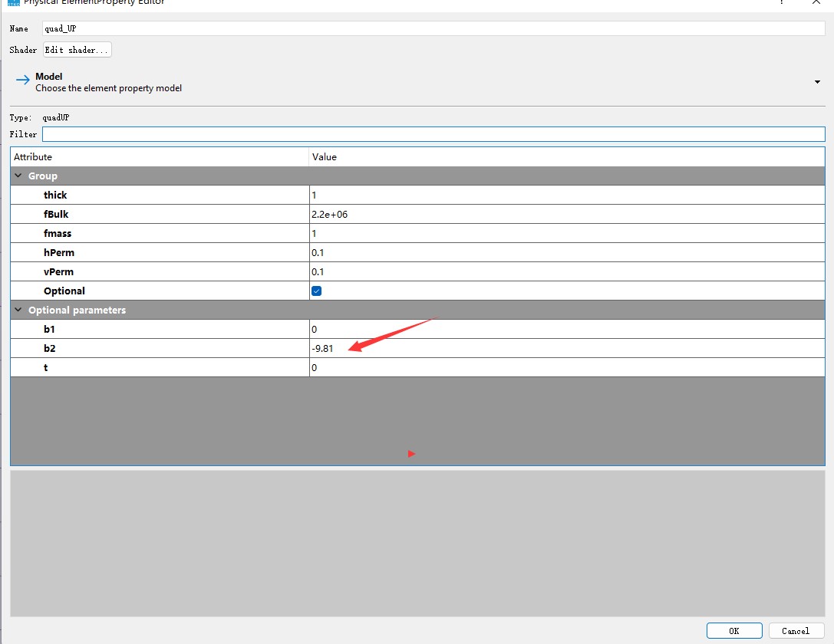
Task: Uncheck the Optional checkbox
Action: (x=316, y=291)
